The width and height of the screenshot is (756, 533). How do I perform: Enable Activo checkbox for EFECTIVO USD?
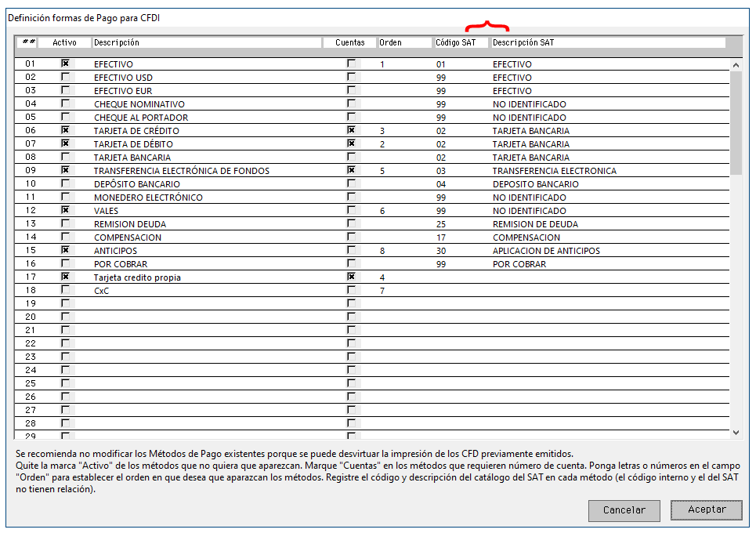[x=66, y=77]
